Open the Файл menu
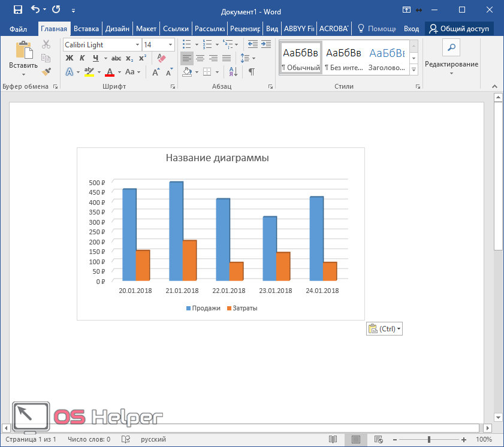The width and height of the screenshot is (504, 447). [x=18, y=29]
